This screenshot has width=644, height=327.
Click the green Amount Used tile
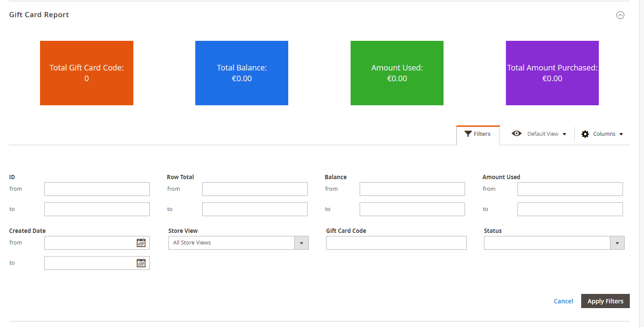[397, 73]
